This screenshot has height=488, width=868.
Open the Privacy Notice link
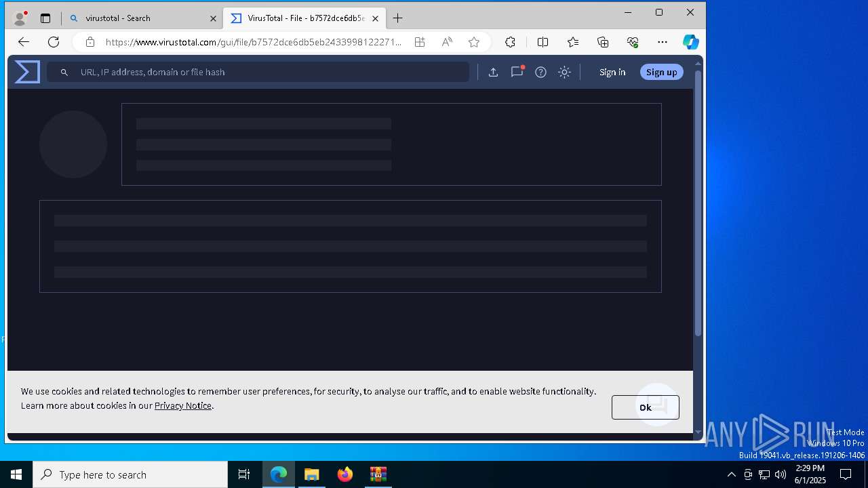pyautogui.click(x=183, y=405)
